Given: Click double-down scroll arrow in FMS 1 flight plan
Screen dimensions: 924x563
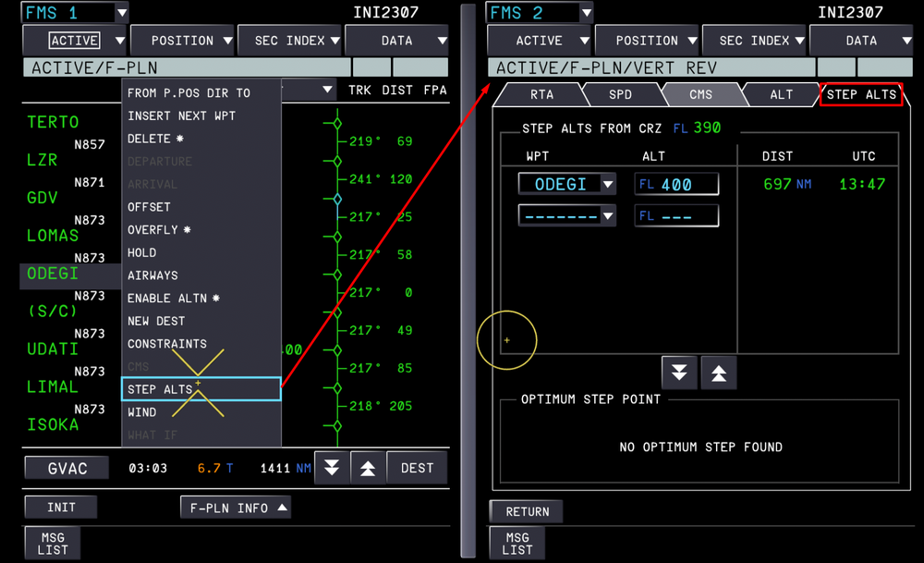Looking at the screenshot, I should point(332,469).
